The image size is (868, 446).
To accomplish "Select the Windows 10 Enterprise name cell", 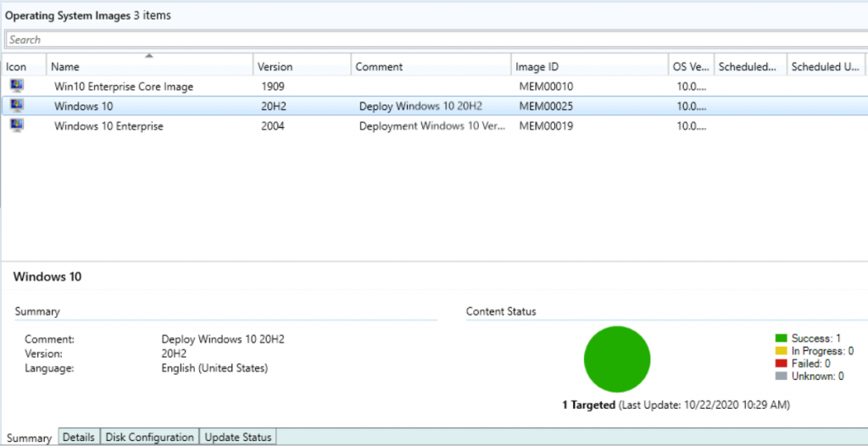I will tap(108, 126).
